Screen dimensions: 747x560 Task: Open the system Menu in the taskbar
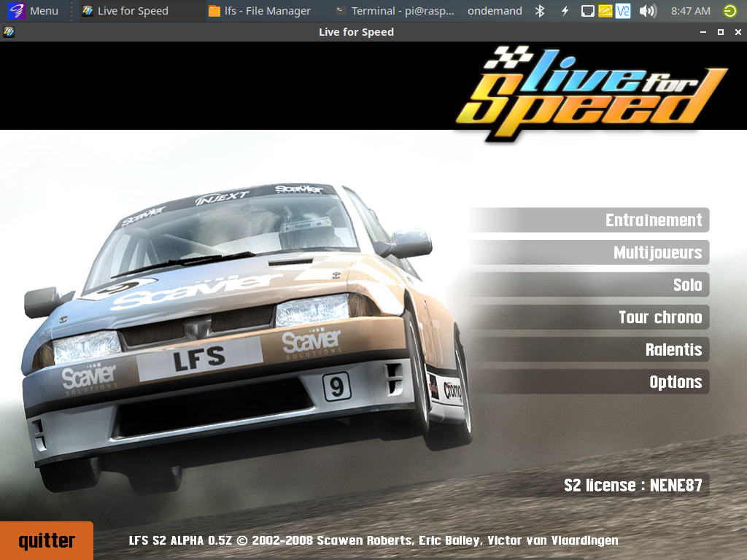click(x=34, y=10)
